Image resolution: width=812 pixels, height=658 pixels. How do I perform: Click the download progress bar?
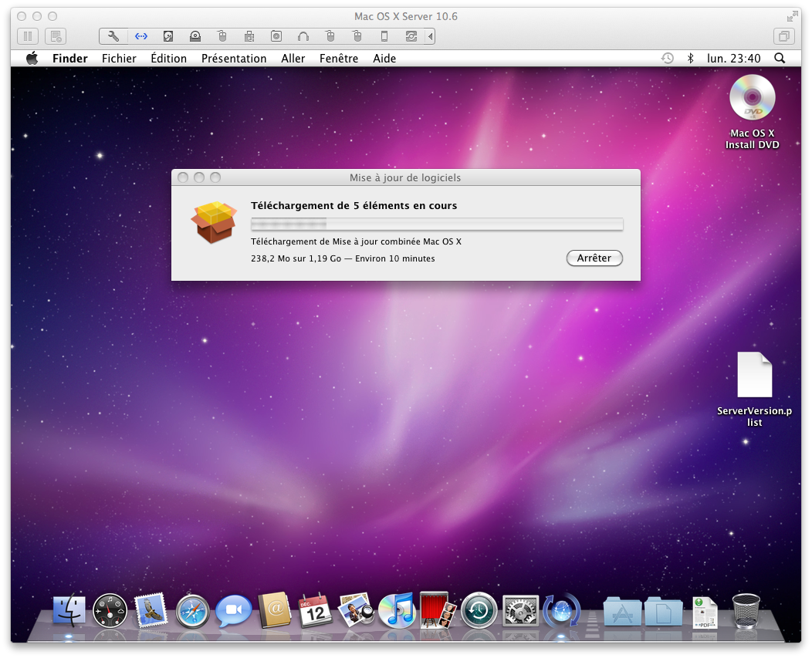437,224
